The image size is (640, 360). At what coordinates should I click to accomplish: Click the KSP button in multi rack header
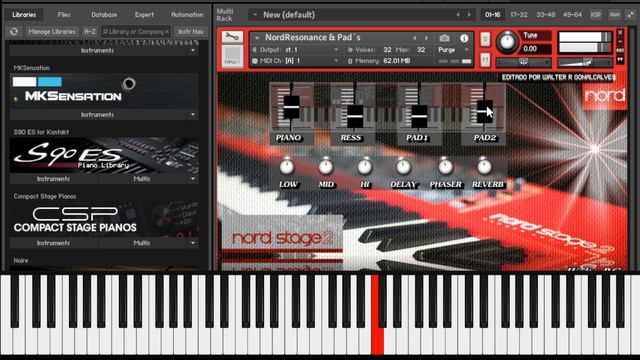coord(596,15)
